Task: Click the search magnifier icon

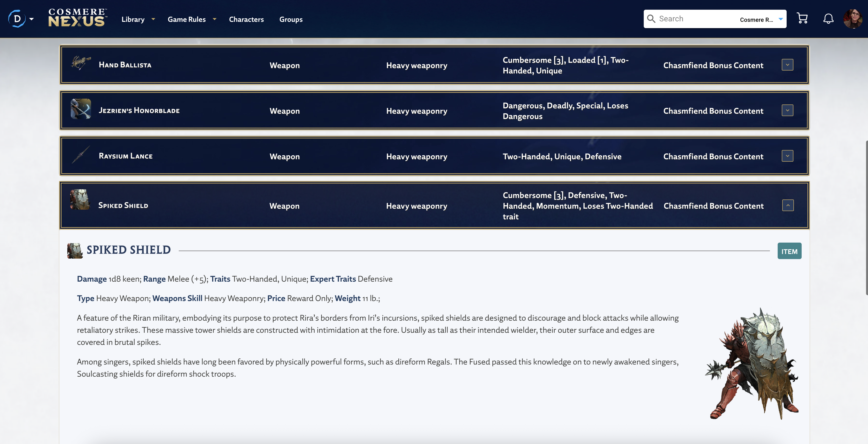Action: (651, 19)
